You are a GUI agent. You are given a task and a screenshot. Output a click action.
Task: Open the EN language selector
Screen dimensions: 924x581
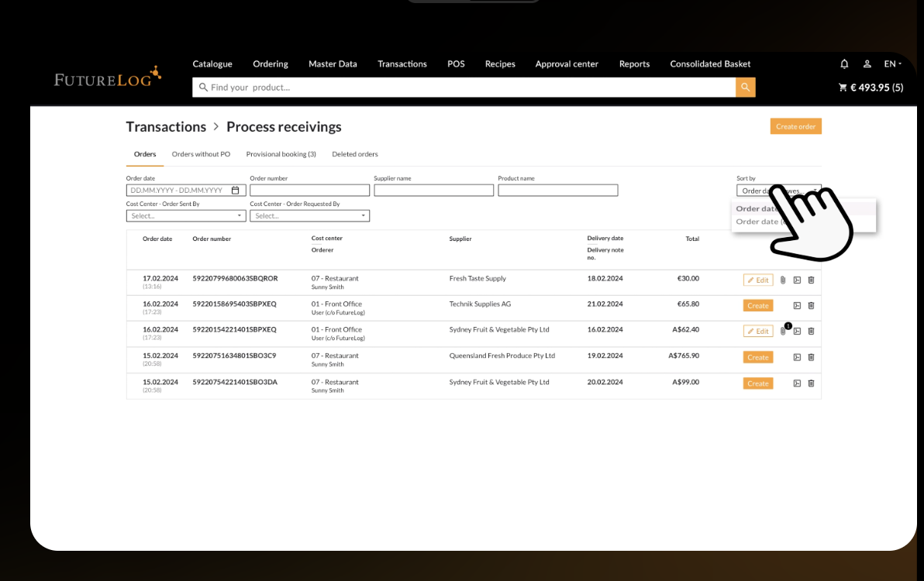point(892,64)
